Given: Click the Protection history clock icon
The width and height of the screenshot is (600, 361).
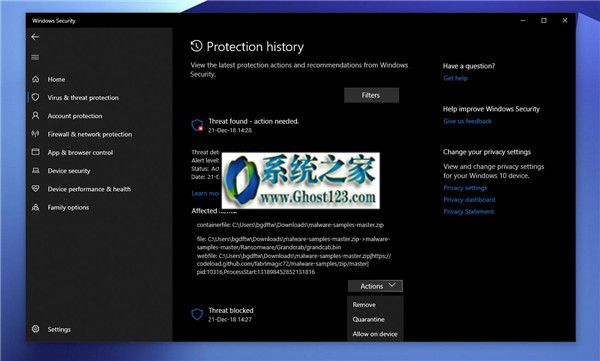Looking at the screenshot, I should point(196,46).
